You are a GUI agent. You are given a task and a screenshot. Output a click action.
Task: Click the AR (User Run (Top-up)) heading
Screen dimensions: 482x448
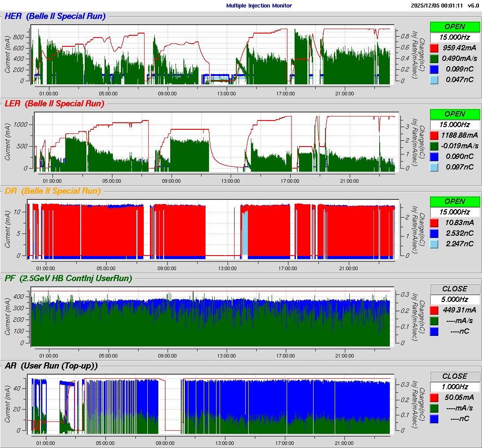click(51, 365)
